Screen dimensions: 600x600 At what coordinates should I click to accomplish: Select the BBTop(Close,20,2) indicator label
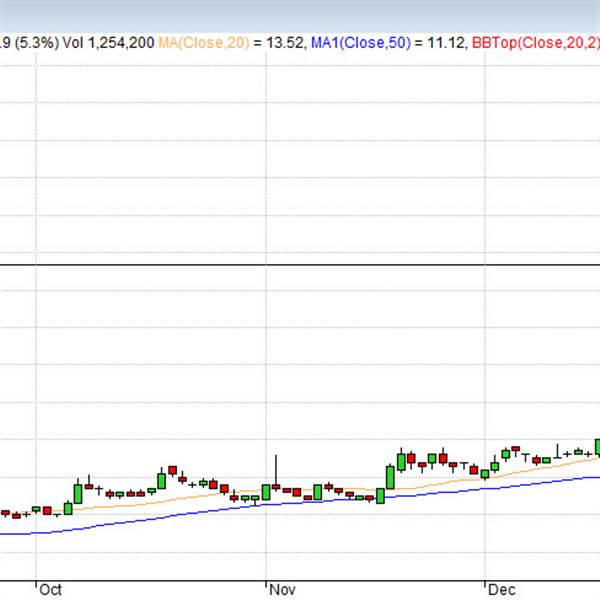coord(536,42)
